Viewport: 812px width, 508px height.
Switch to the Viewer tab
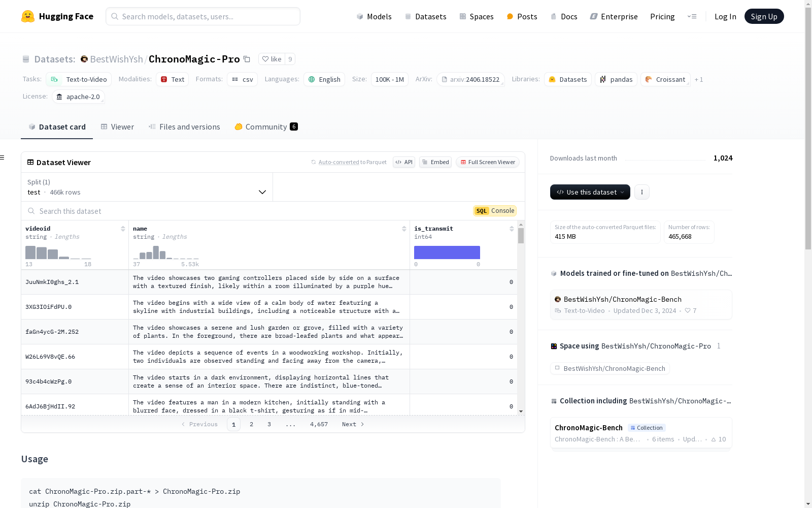[x=117, y=127]
